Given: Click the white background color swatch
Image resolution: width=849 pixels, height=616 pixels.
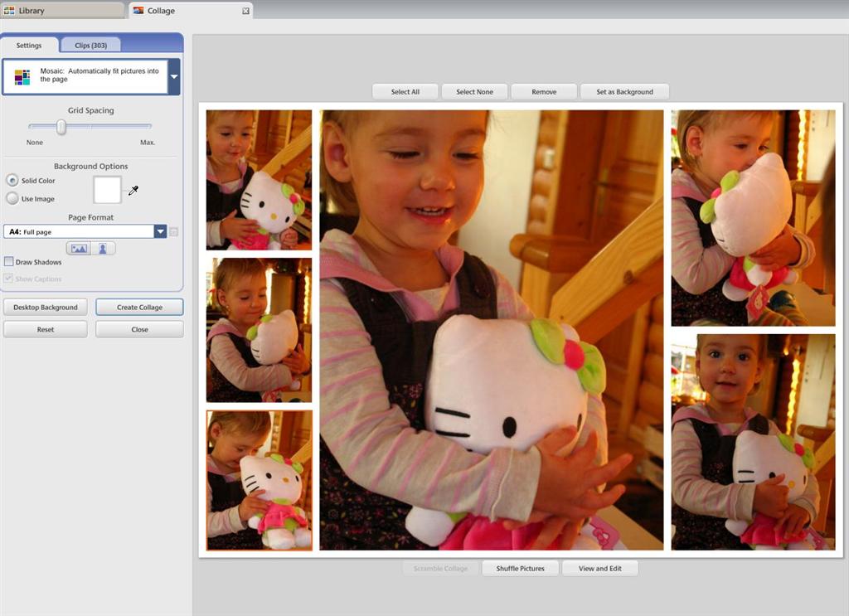Looking at the screenshot, I should (107, 190).
